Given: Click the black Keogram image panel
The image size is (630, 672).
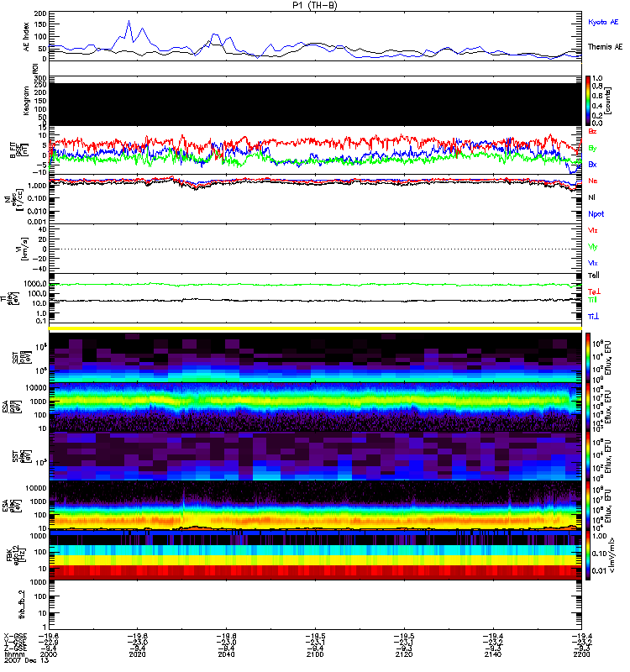Looking at the screenshot, I should tap(315, 104).
